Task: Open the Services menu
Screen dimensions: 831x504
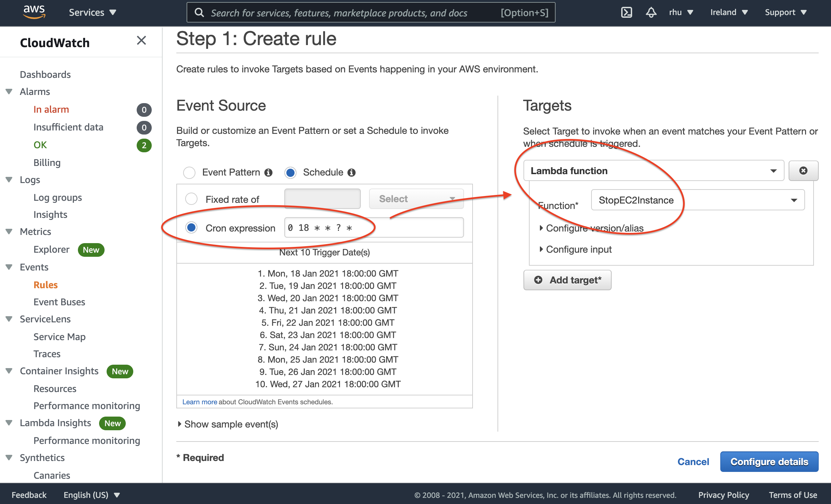Action: (x=93, y=12)
